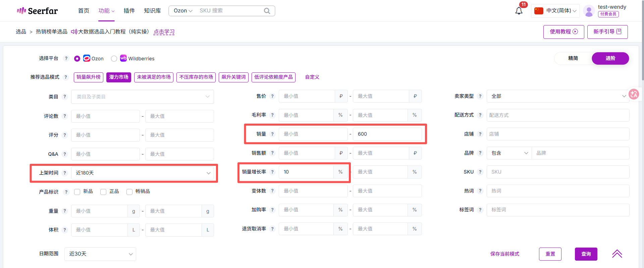Click the 评论数 minimum value field
This screenshot has width=644, height=268.
(105, 116)
